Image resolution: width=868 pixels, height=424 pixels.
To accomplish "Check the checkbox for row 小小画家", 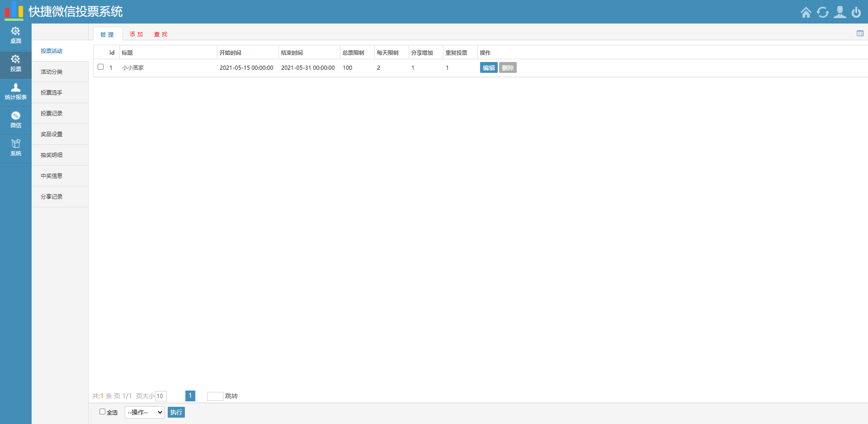I will click(x=101, y=67).
